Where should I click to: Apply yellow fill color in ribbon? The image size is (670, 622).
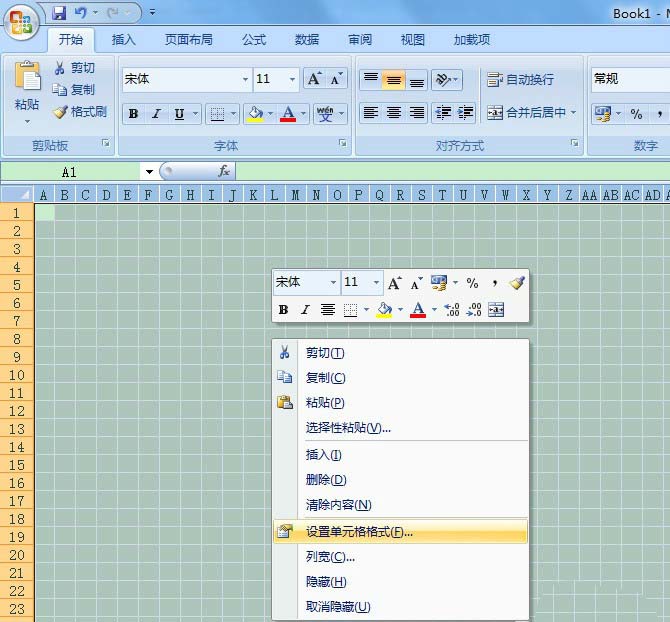click(256, 114)
